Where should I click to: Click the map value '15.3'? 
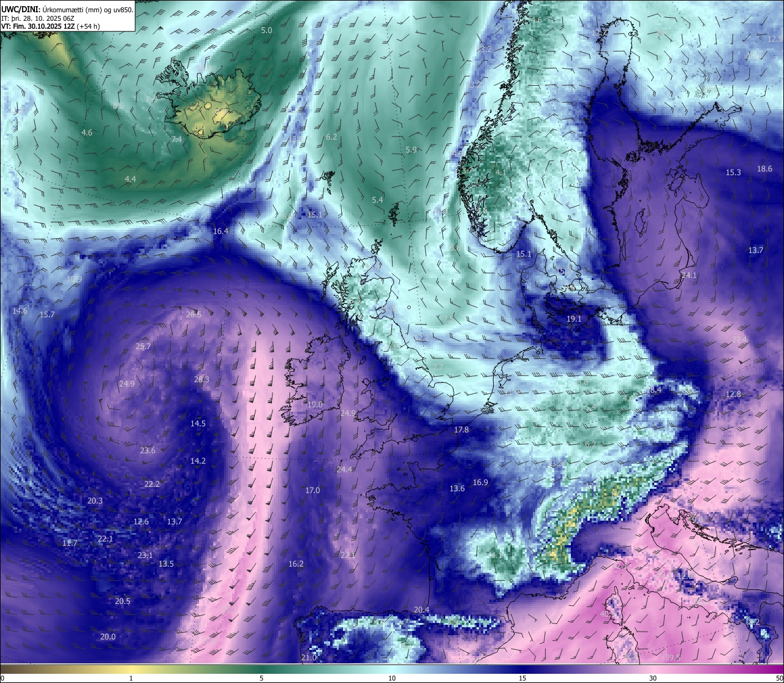[733, 172]
